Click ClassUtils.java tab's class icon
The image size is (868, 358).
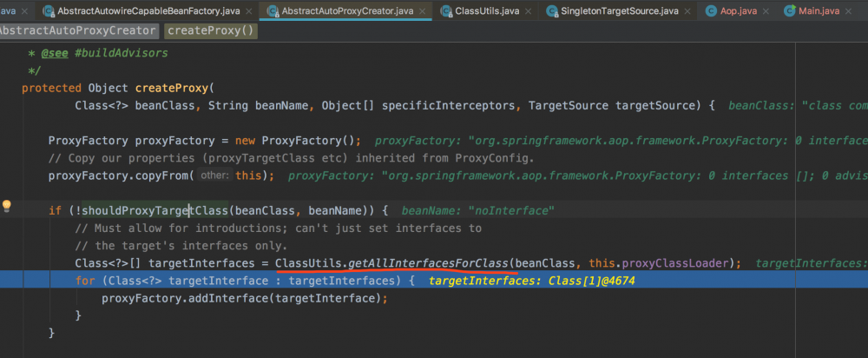(446, 11)
